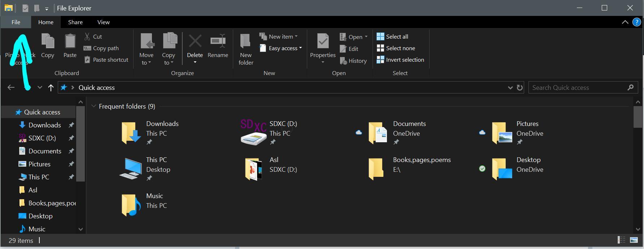Select SDXC (D:) in navigation pane
This screenshot has width=644, height=249.
pos(38,138)
